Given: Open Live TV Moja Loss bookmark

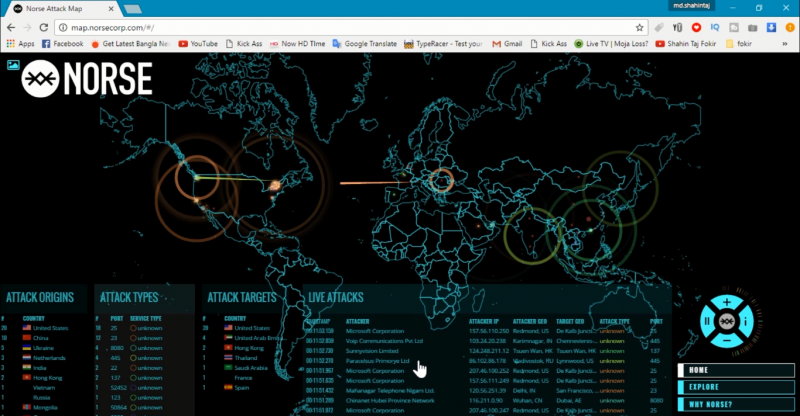Looking at the screenshot, I should 611,44.
